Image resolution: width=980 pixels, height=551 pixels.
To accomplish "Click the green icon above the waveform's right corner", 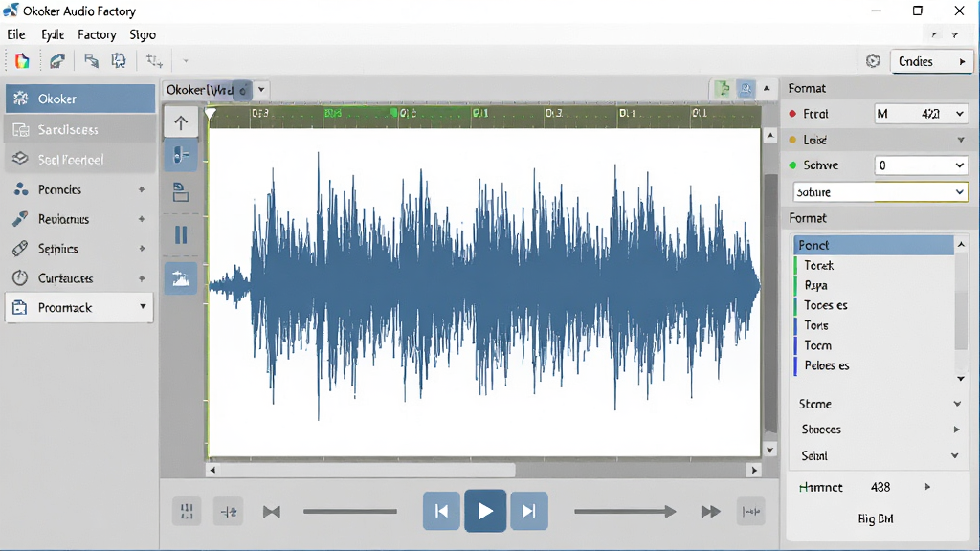I will [724, 89].
